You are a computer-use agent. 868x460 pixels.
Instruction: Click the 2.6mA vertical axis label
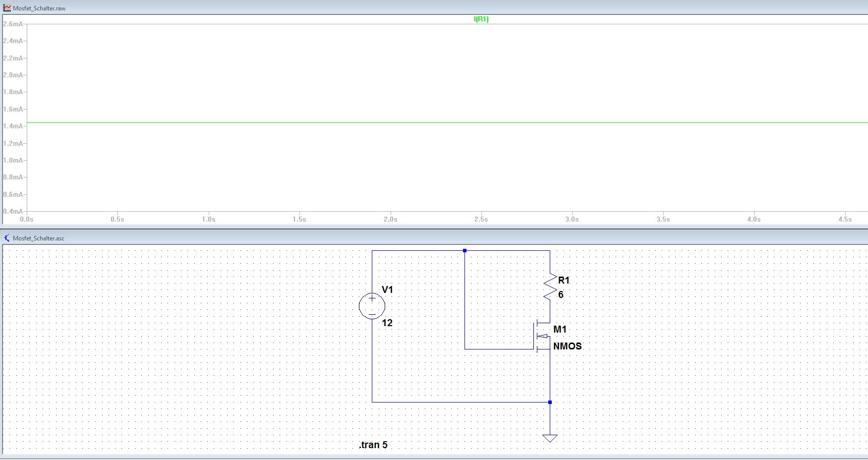tap(13, 24)
